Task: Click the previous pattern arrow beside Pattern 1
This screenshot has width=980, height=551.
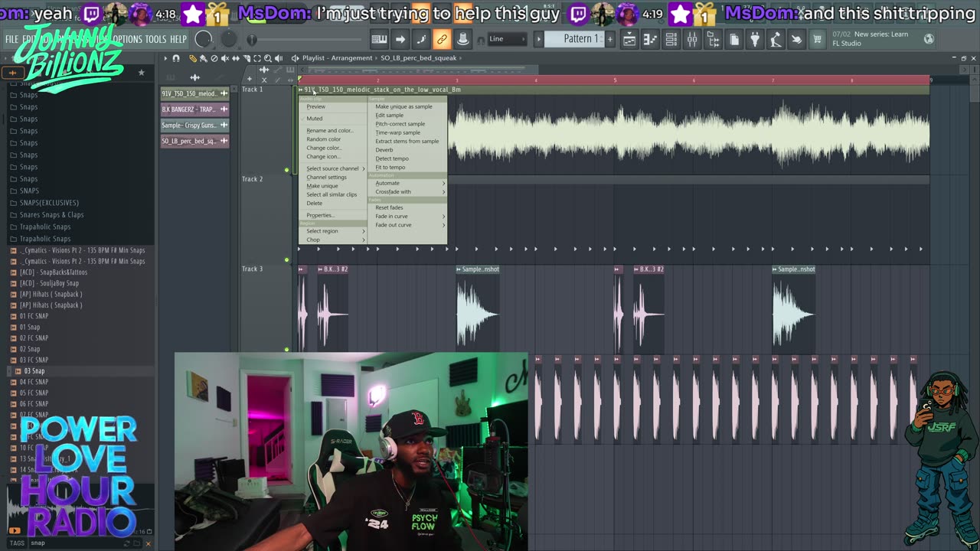Action: click(538, 39)
